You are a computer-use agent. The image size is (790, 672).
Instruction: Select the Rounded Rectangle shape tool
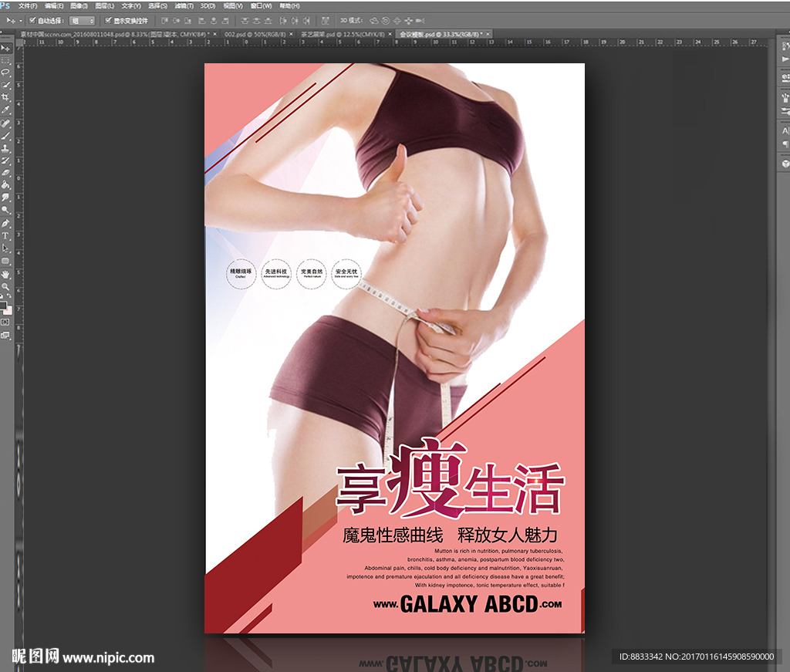(5, 261)
